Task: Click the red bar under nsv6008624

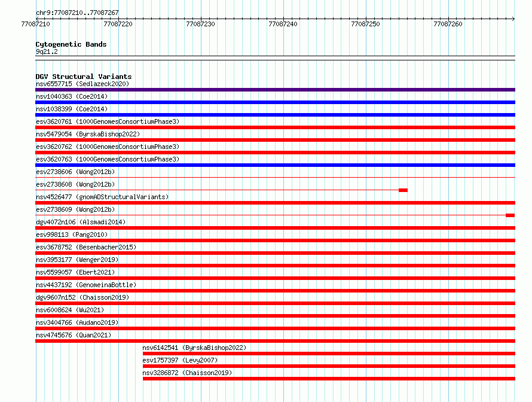Action: 275,316
